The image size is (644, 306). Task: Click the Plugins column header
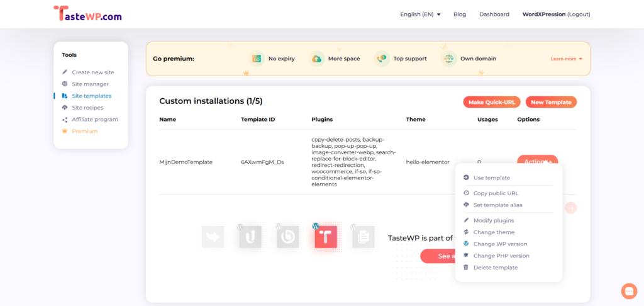point(322,119)
